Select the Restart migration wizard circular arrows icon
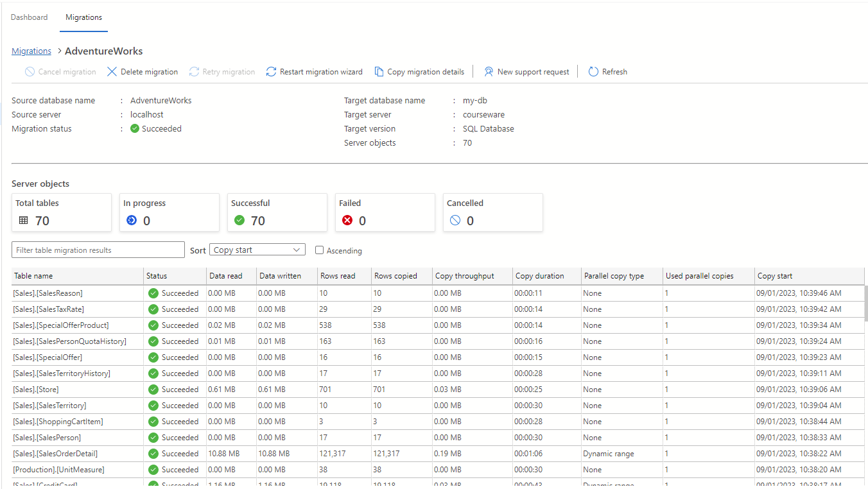868x489 pixels. pyautogui.click(x=270, y=71)
